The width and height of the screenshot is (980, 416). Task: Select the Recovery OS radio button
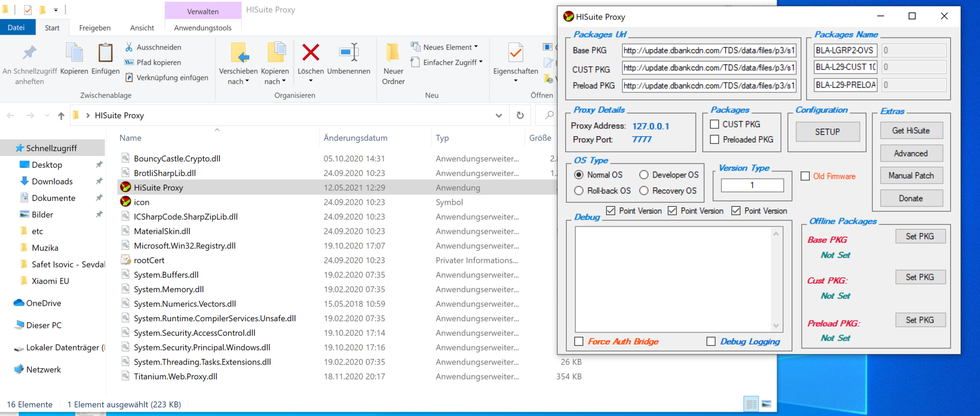pyautogui.click(x=644, y=191)
